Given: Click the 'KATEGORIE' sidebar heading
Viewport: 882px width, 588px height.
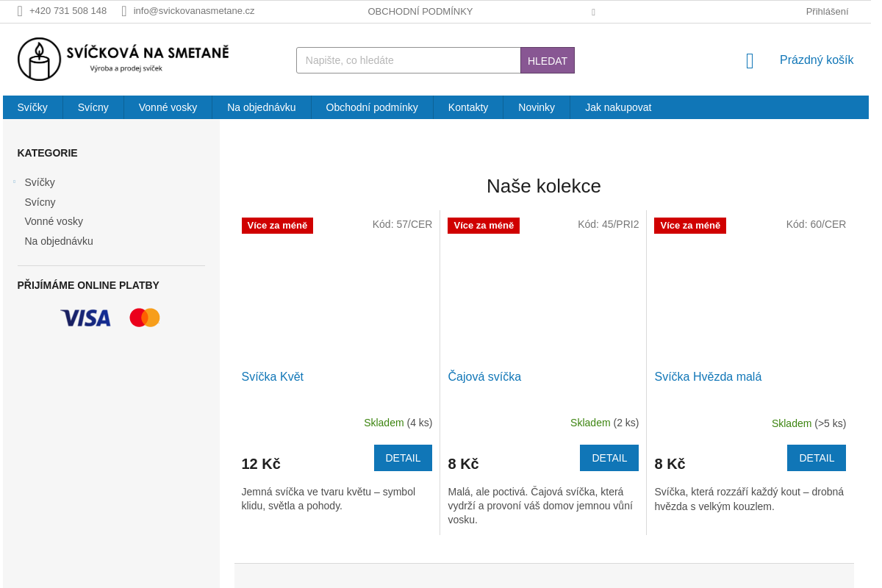Looking at the screenshot, I should (47, 153).
